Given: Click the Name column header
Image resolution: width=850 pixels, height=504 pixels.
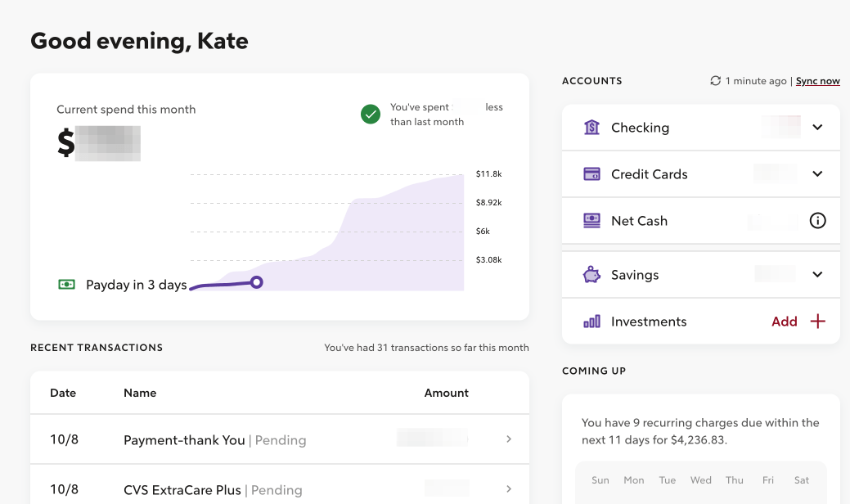Looking at the screenshot, I should click(140, 393).
